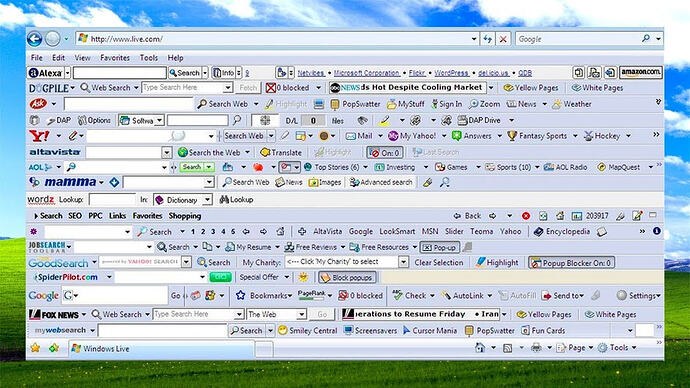Expand Dogpile Web Search dropdown arrow
The image size is (690, 388).
[x=136, y=88]
